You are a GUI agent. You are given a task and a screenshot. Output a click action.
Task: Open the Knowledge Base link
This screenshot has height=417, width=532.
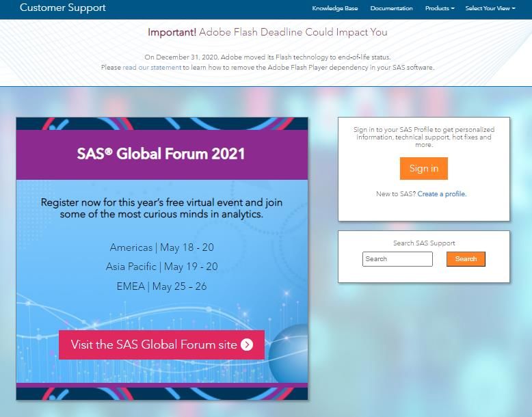click(x=335, y=8)
